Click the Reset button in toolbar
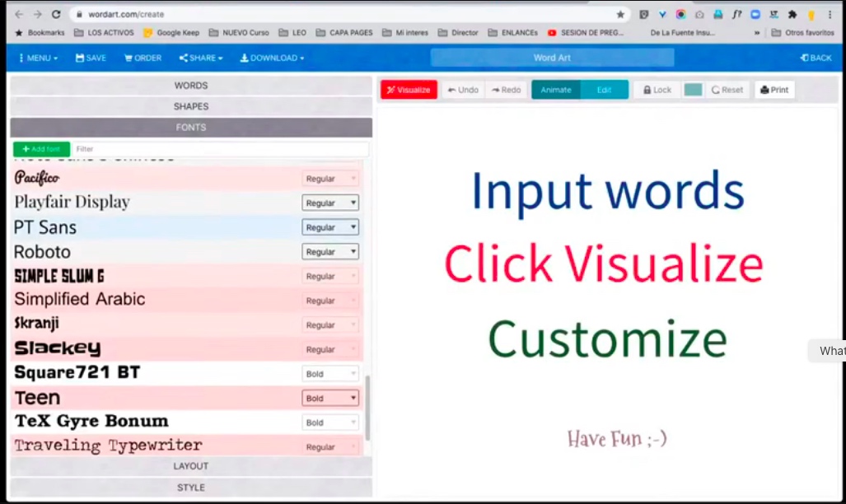 click(727, 90)
